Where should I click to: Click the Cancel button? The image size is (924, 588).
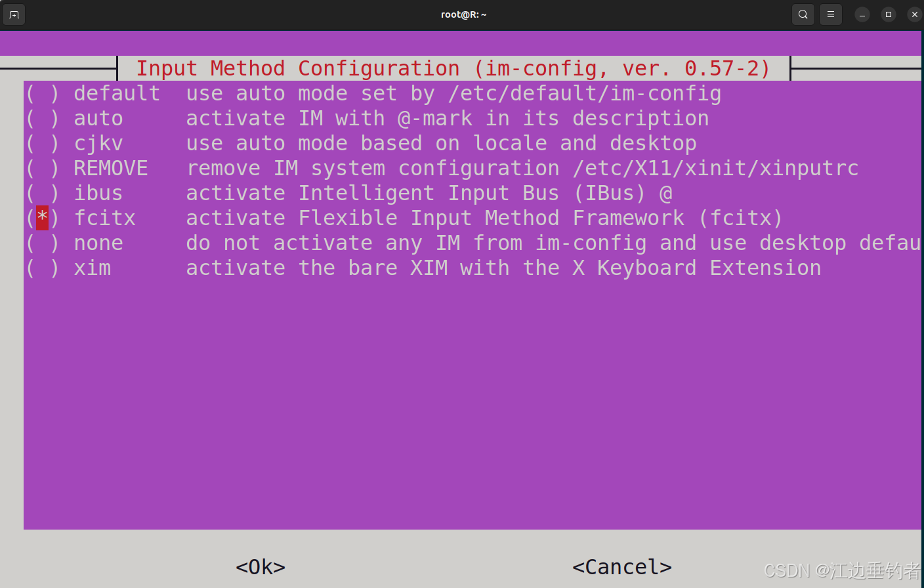click(x=622, y=567)
